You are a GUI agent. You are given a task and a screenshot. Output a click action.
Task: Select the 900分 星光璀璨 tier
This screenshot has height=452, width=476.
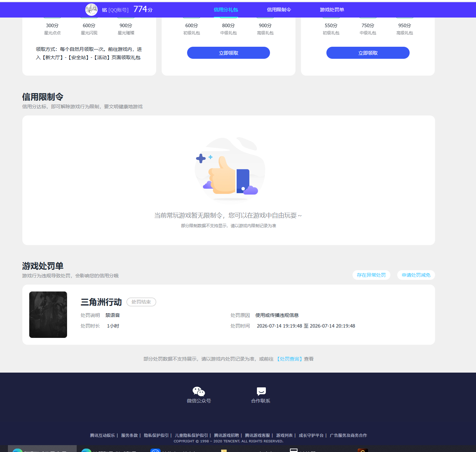pos(126,29)
